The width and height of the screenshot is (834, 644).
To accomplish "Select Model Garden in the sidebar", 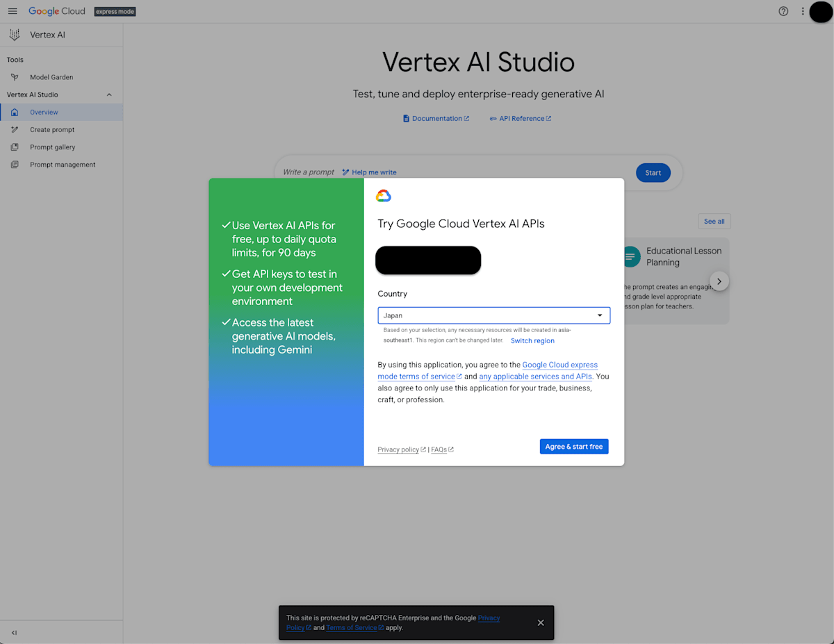I will [61, 77].
